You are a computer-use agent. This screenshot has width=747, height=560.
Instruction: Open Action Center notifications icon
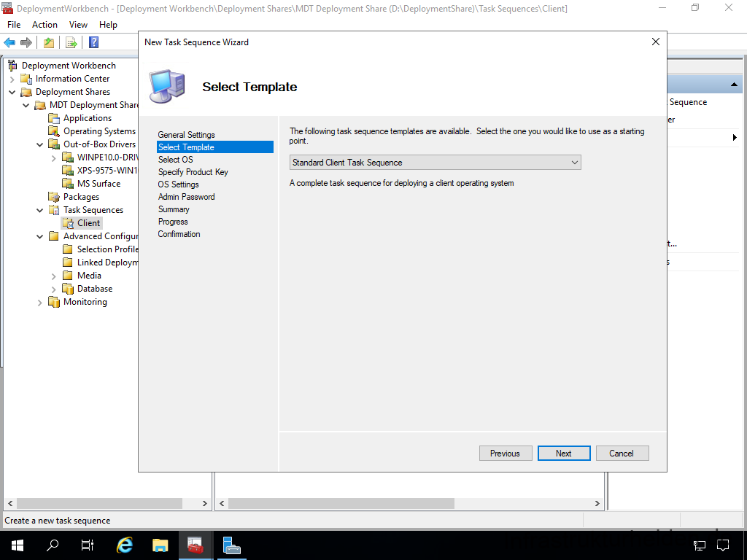(723, 545)
